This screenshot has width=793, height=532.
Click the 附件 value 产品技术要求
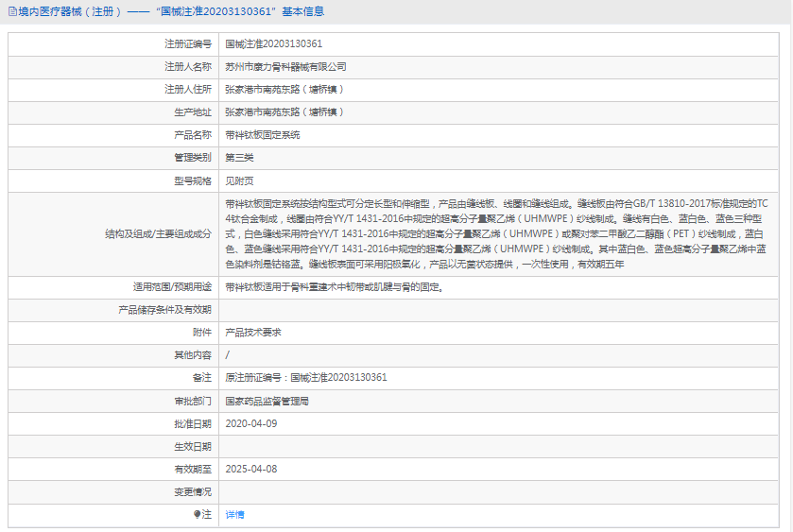253,333
